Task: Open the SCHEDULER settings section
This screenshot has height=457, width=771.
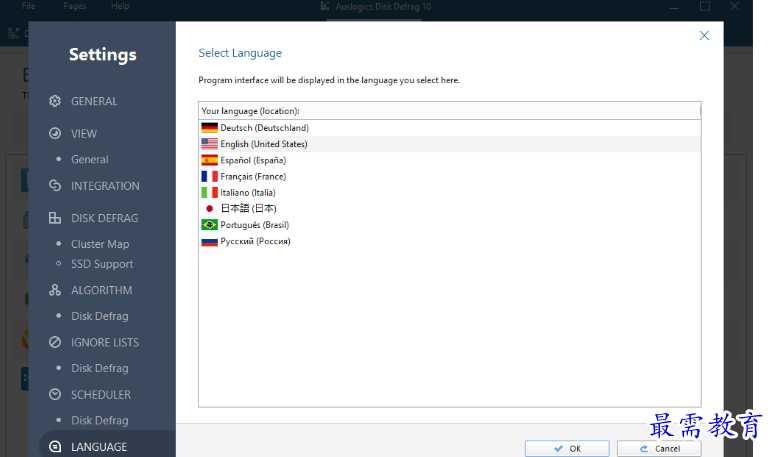Action: (x=101, y=395)
